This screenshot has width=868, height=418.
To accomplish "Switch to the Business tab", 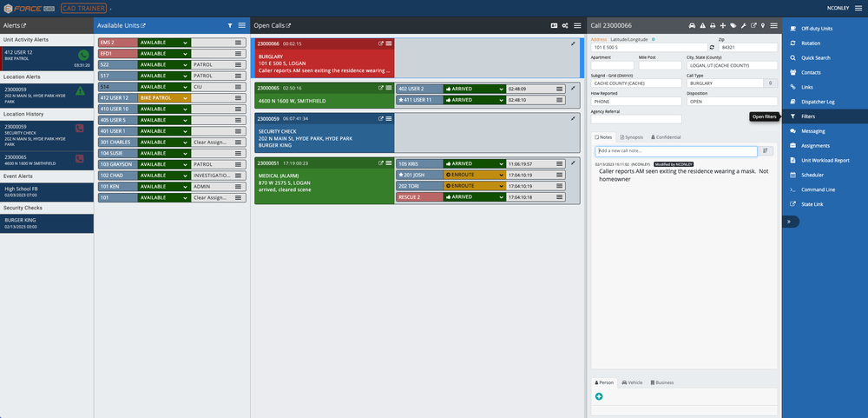I will 662,382.
